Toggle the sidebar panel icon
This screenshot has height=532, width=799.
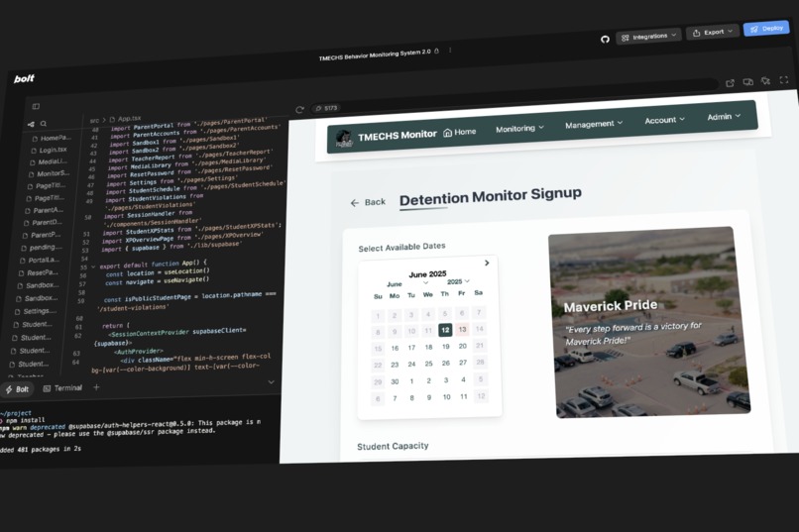36,106
